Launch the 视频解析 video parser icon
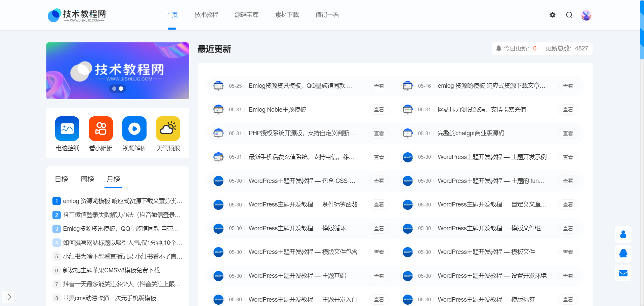Viewport: 644px width, 306px height. (x=134, y=128)
